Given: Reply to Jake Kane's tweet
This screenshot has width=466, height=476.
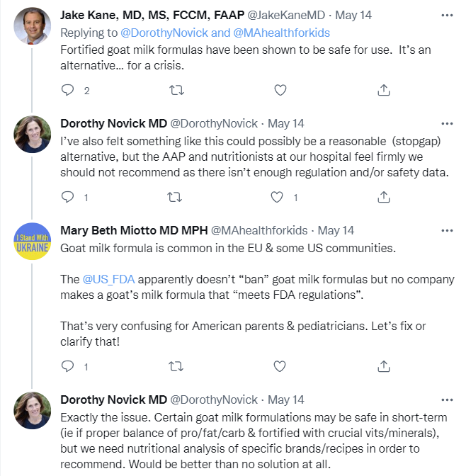Looking at the screenshot, I should tap(68, 90).
